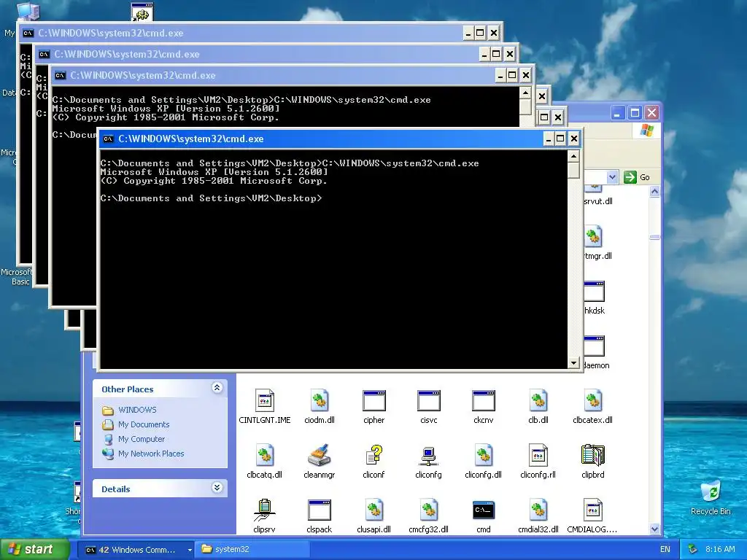
Task: Click the Explorer scrollbar thumb
Action: tap(654, 237)
